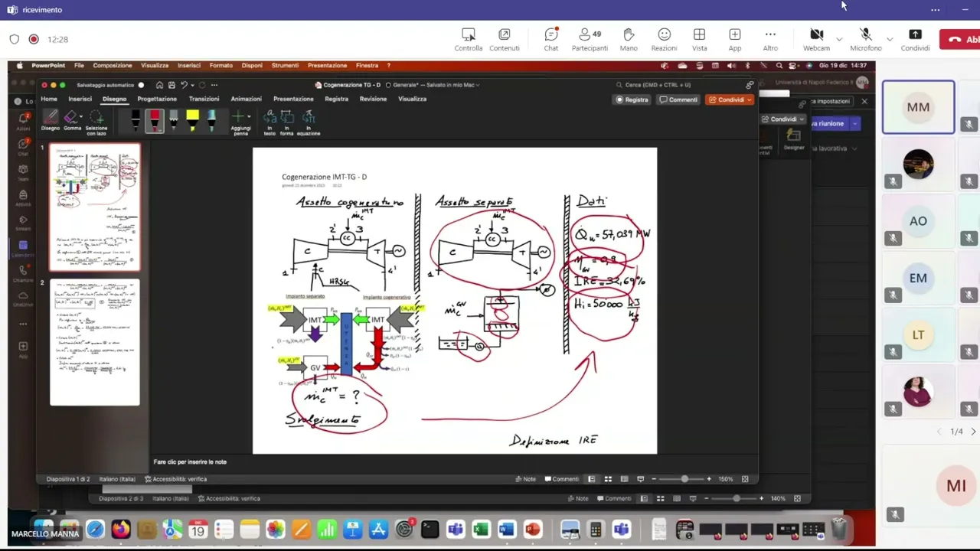Switch to Transizioni ribbon tab
Viewport: 980px width, 551px height.
pos(204,99)
